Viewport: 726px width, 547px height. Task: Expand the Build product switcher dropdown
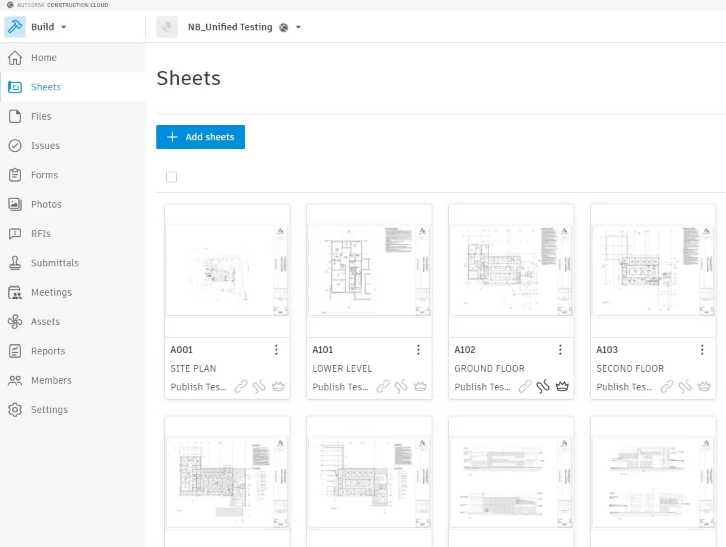64,27
